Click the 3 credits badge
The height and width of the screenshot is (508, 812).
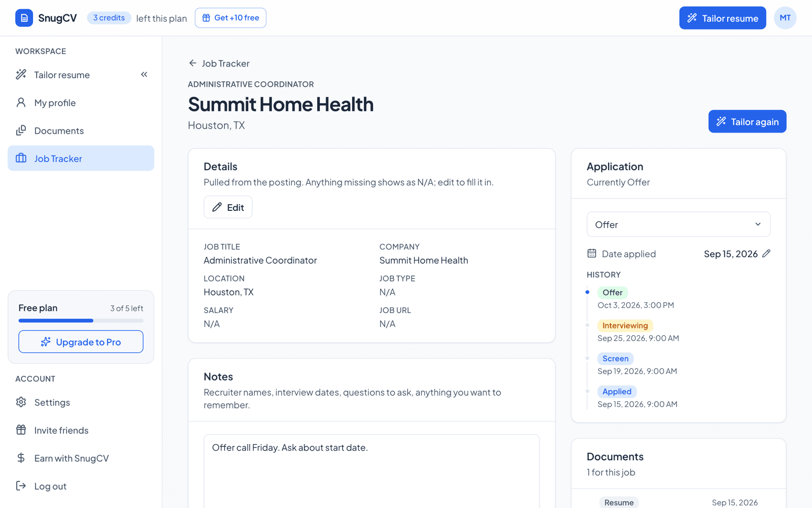point(109,18)
